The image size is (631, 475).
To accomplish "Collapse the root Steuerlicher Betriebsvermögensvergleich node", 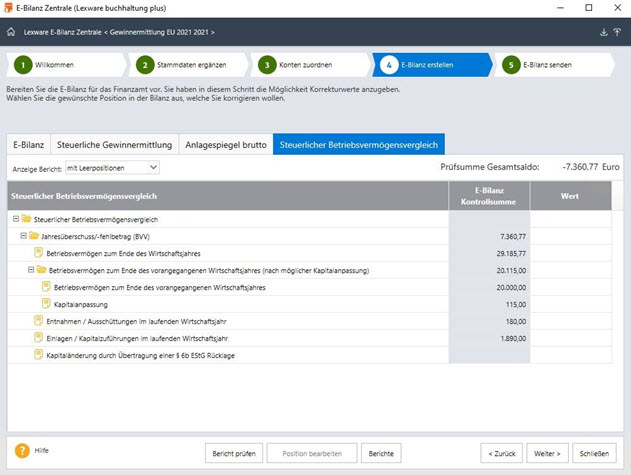I will click(x=16, y=219).
